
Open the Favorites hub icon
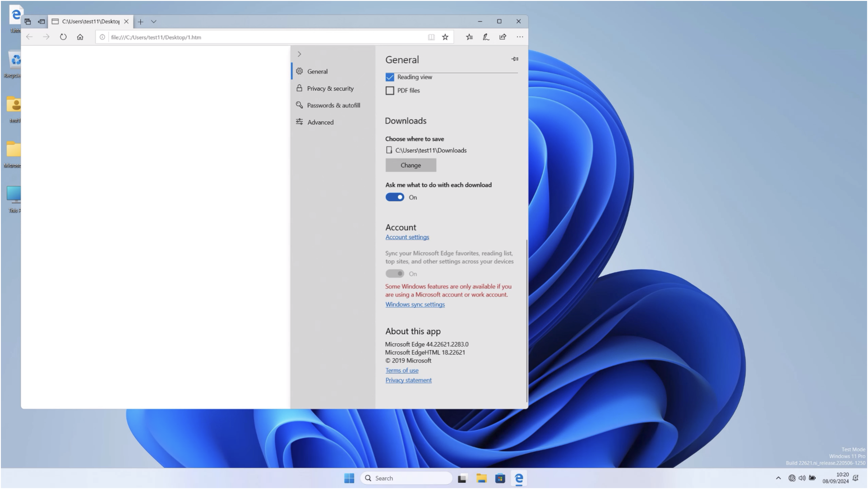[x=469, y=37]
